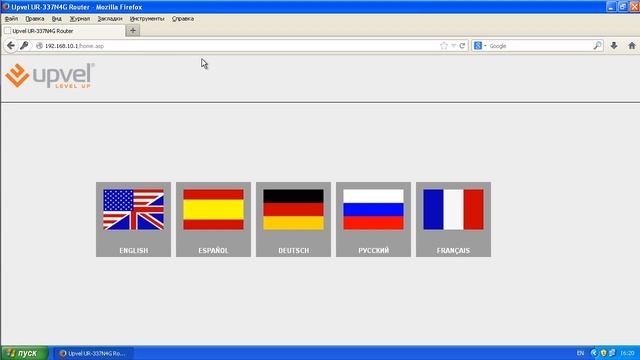Go back with the browser back arrow
Viewport: 640px width, 360px height.
11,46
